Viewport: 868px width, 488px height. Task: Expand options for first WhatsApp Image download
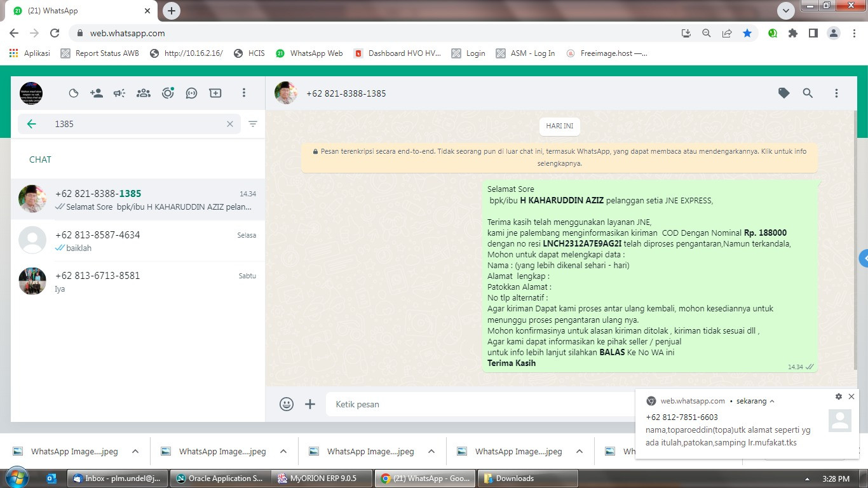coord(135,451)
